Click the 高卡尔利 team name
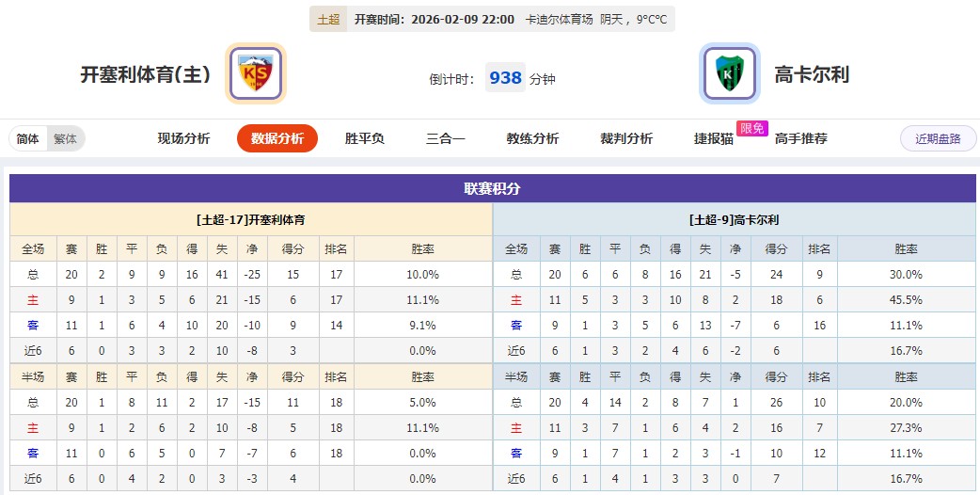Image resolution: width=980 pixels, height=495 pixels. [812, 74]
